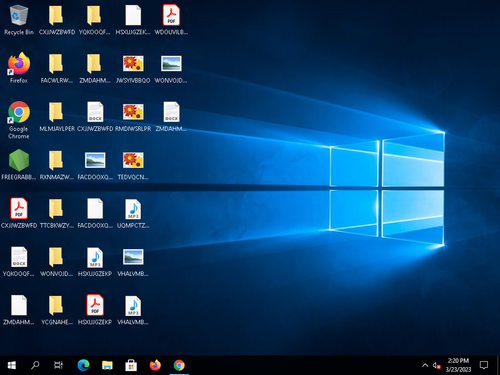Select the YQKDOQF... DOCX document

[19, 261]
